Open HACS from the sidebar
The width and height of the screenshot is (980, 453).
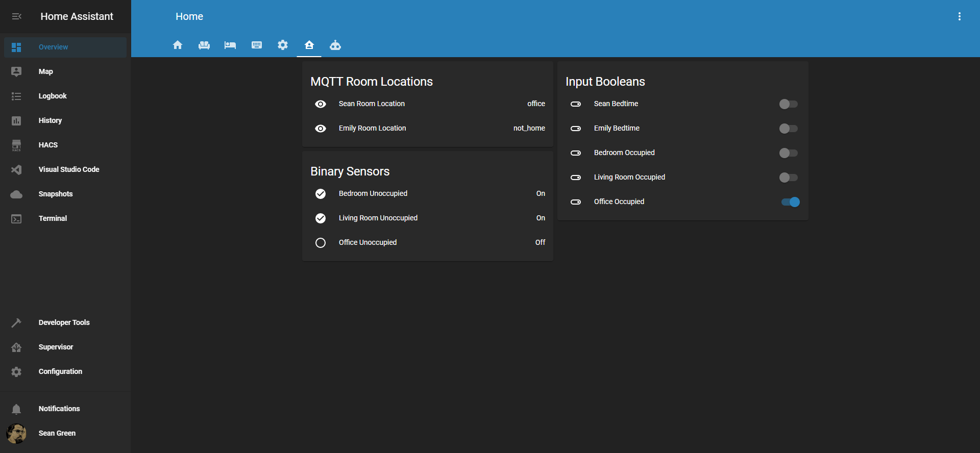[x=65, y=145]
